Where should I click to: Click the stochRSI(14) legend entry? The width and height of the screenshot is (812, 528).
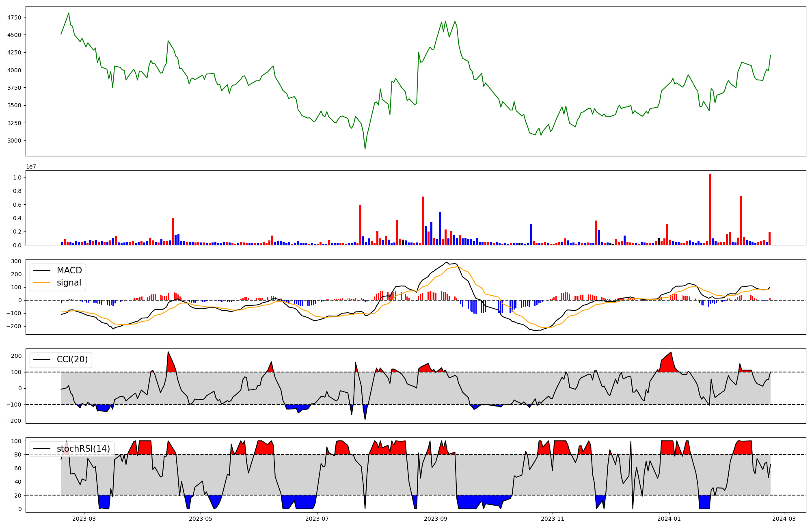83,449
